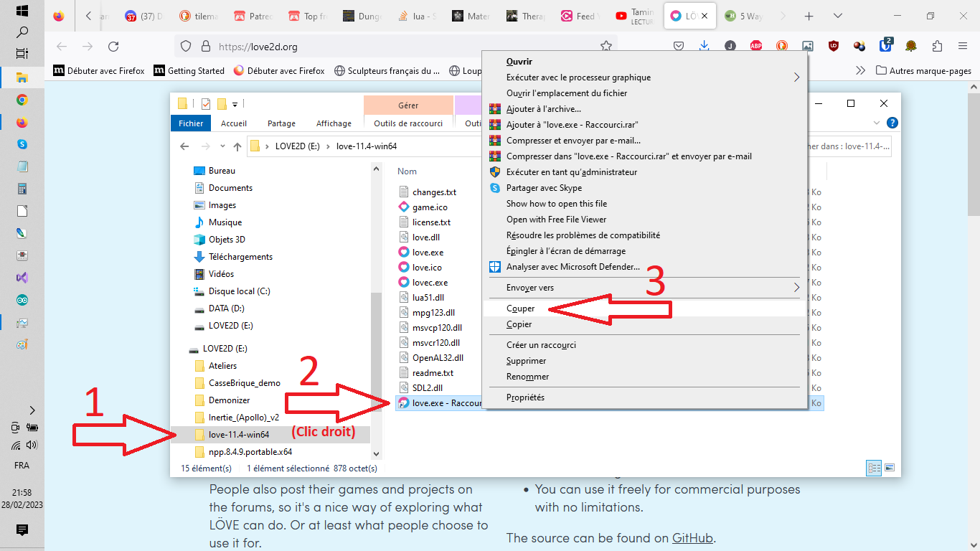Screen dimensions: 980x551
Task: Switch to the Affichage ribbon tab
Action: 334,123
